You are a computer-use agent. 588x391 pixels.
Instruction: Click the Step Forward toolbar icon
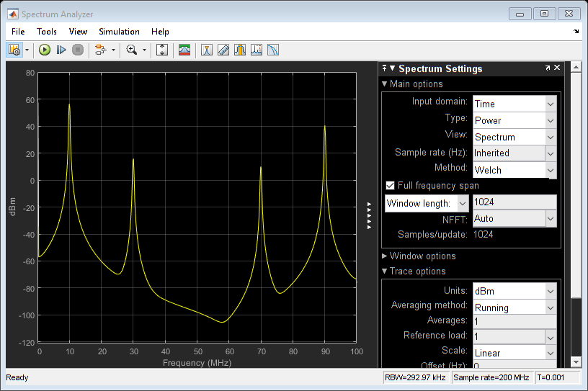(61, 50)
